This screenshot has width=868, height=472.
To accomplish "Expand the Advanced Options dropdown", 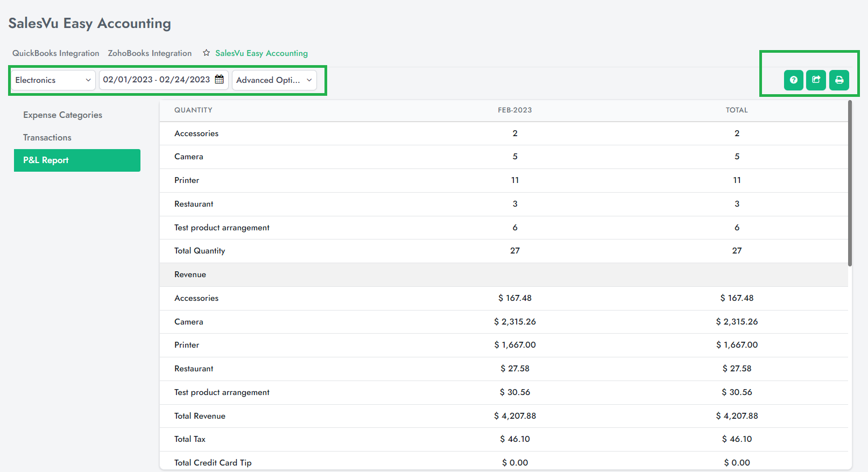I will tap(274, 80).
